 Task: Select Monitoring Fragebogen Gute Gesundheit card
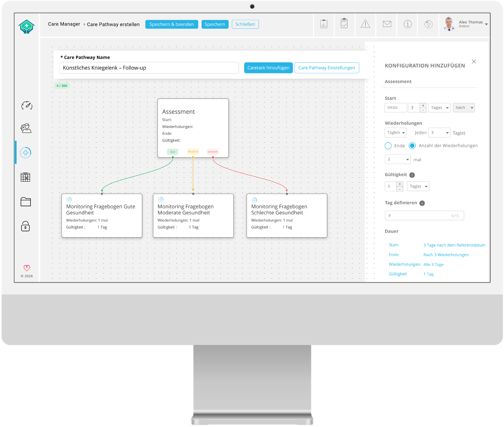(x=102, y=215)
